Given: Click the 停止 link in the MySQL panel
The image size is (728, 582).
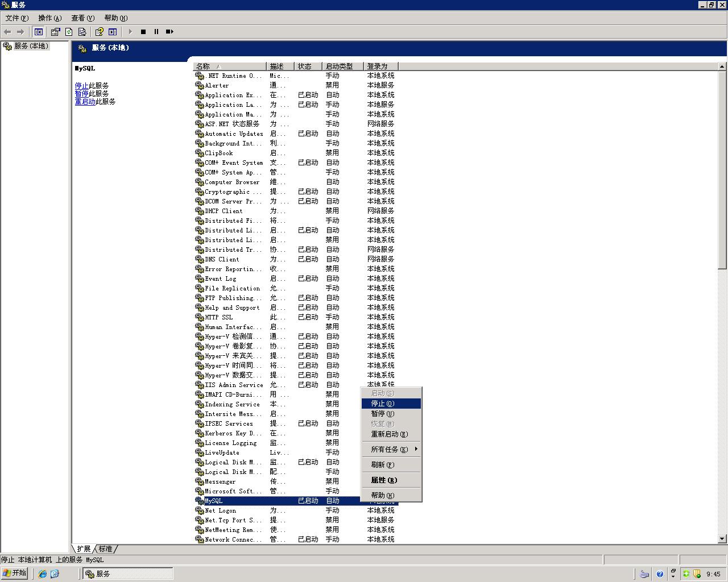Looking at the screenshot, I should pos(81,86).
